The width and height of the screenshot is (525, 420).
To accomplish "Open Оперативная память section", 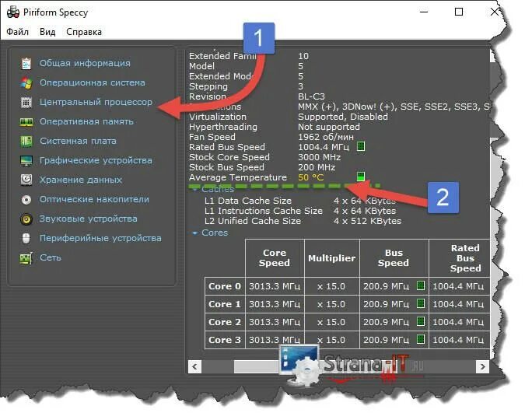I will (86, 121).
